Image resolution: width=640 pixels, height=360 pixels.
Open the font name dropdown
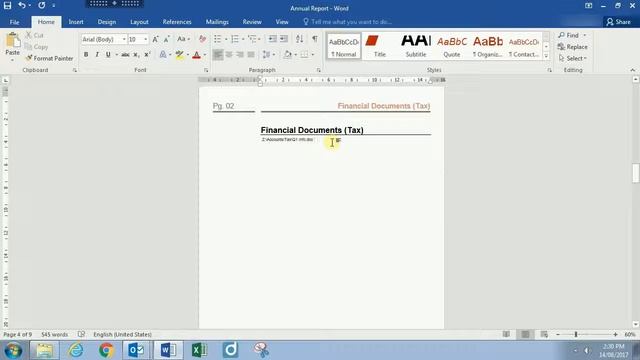(124, 39)
